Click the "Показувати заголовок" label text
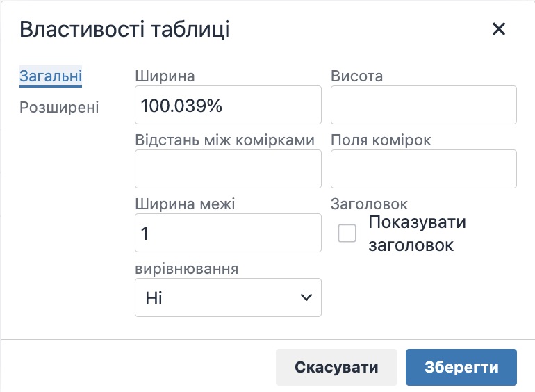 [x=417, y=234]
